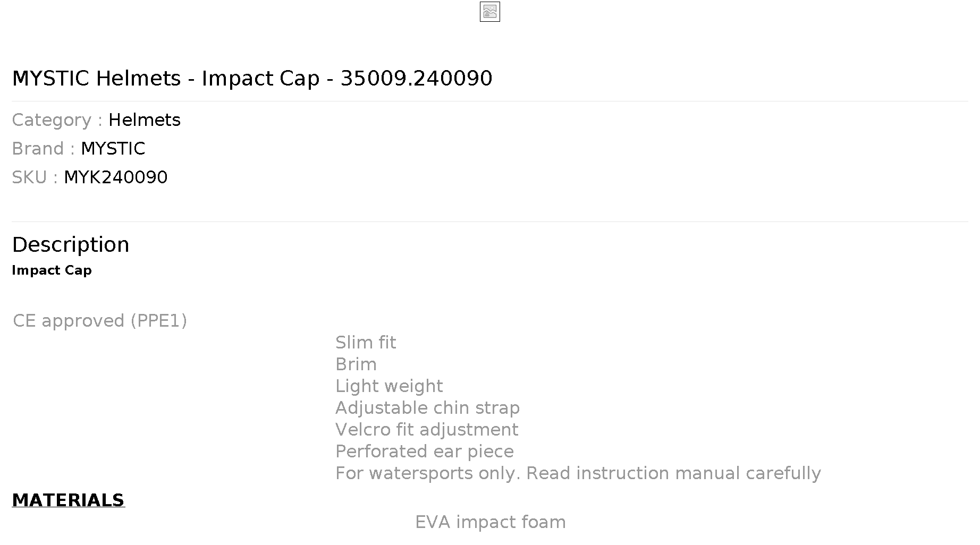
Task: Click the Velcro fit adjustment line
Action: (427, 430)
